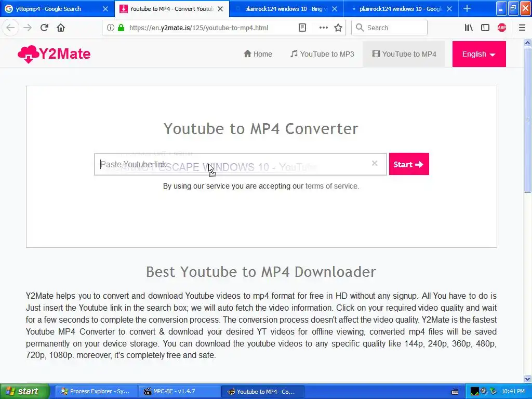Close the yttopmp4 Google Search tab
This screenshot has width=532, height=399.
pos(105,9)
